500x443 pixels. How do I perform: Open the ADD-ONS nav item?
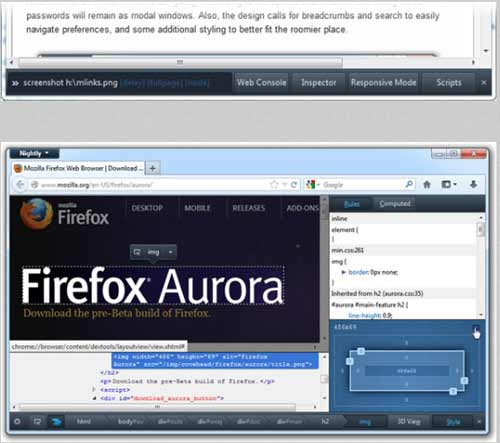click(302, 208)
